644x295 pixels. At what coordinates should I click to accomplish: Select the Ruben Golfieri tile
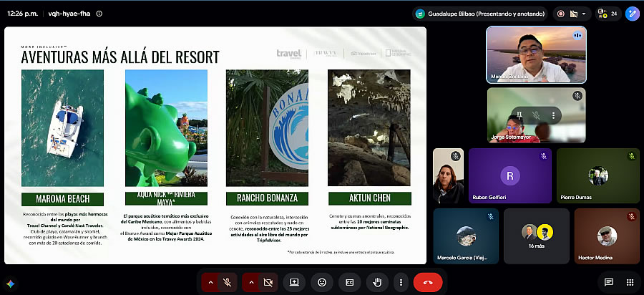(x=510, y=176)
